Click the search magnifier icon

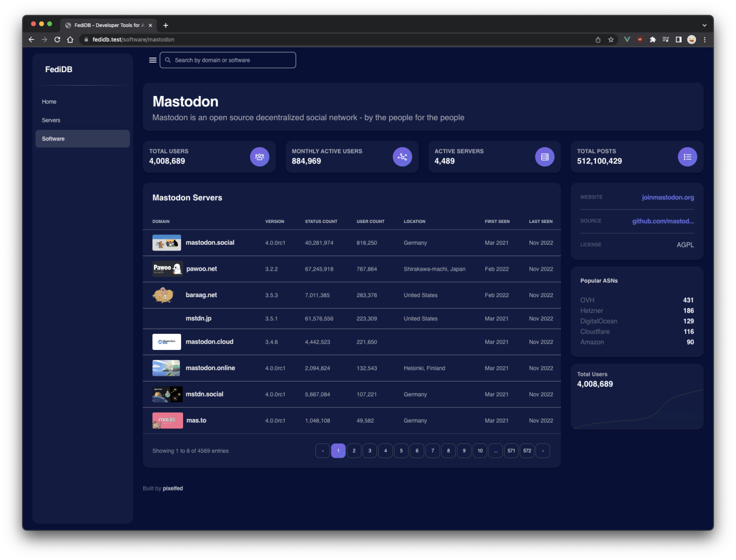(x=168, y=60)
